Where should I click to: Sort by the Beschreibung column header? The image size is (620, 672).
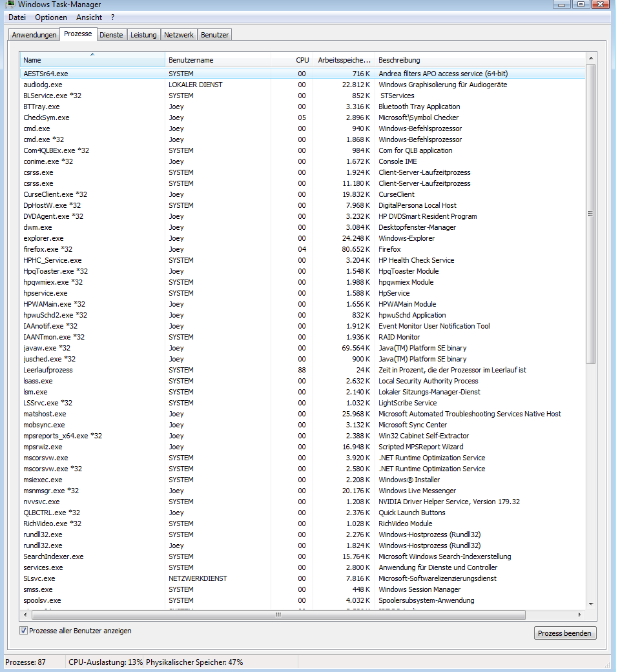[x=480, y=60]
